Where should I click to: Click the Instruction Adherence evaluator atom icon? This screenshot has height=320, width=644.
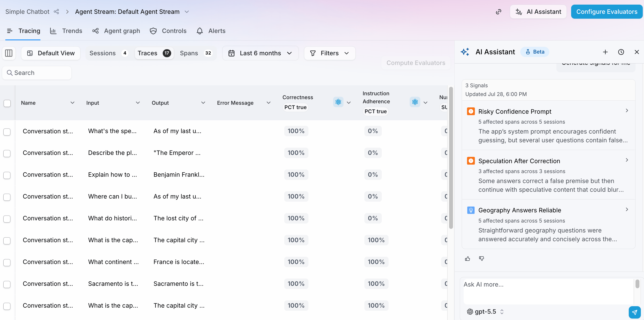click(415, 102)
